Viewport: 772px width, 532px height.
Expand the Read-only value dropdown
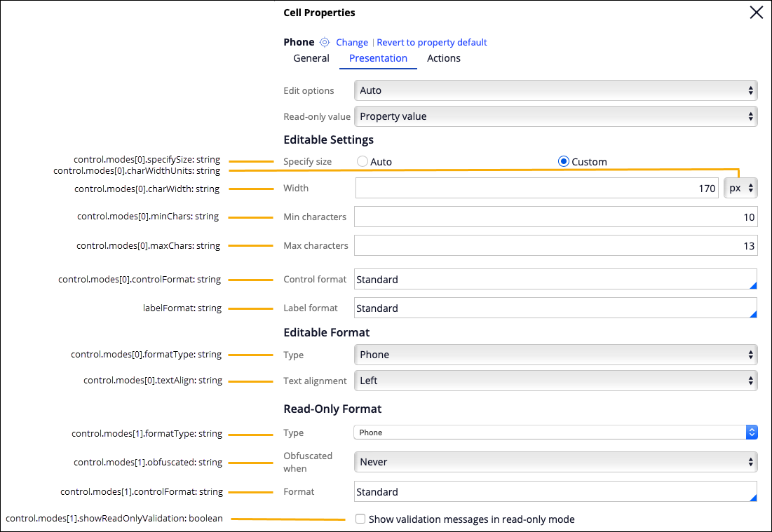tap(555, 116)
